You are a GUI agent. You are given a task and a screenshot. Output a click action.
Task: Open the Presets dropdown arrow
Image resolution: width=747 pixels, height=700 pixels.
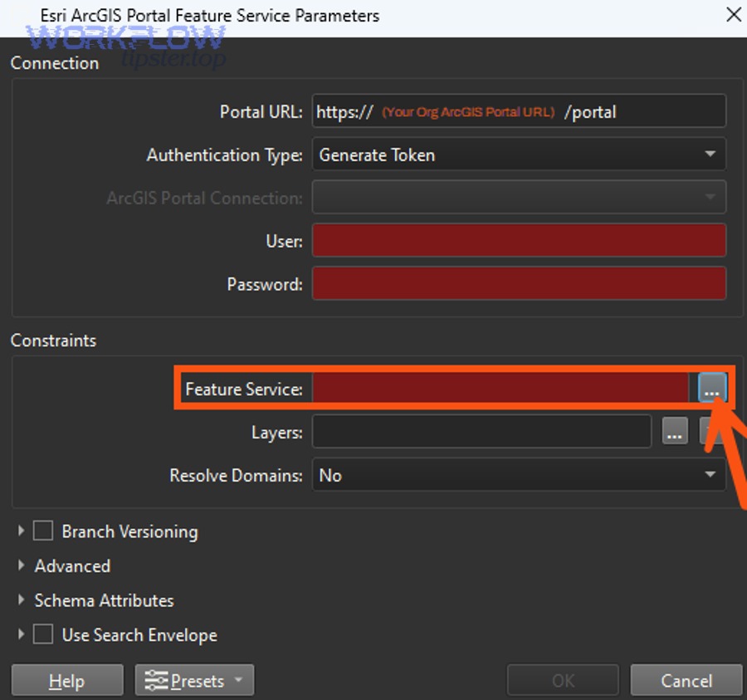(239, 679)
